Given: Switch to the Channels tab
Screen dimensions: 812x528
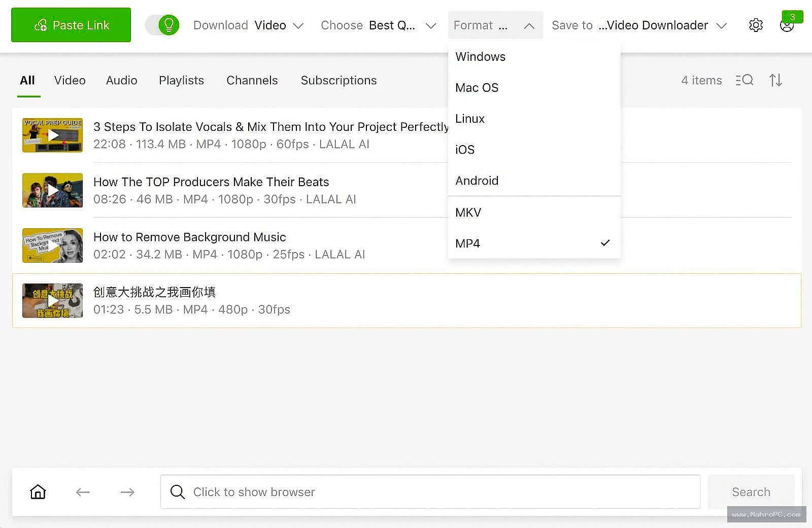Looking at the screenshot, I should 252,81.
